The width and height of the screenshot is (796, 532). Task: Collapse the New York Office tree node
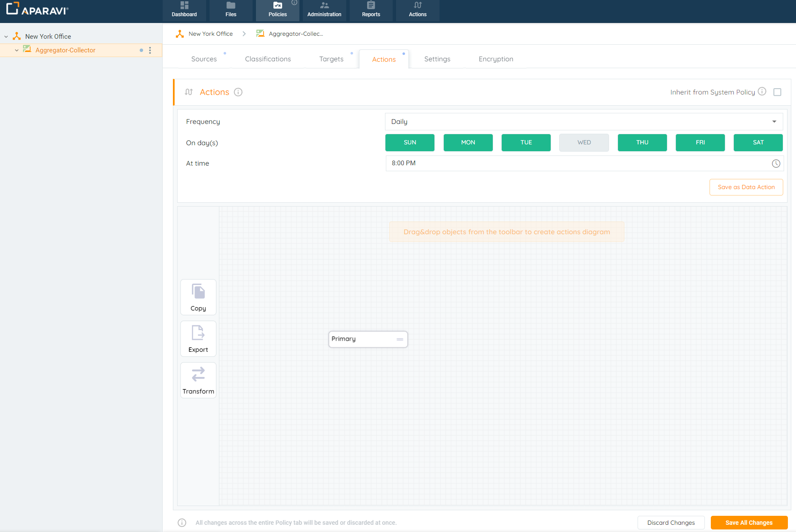(x=6, y=37)
